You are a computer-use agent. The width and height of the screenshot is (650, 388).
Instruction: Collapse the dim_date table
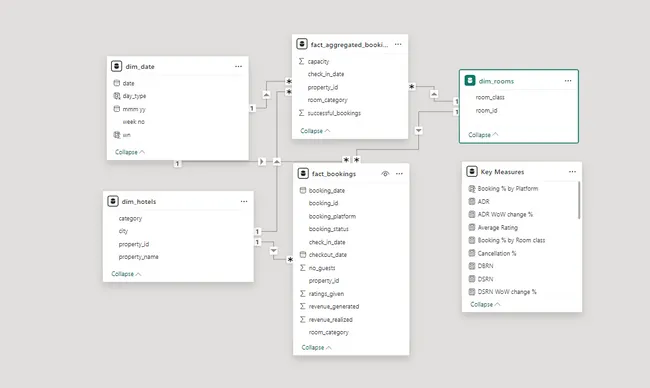click(130, 152)
